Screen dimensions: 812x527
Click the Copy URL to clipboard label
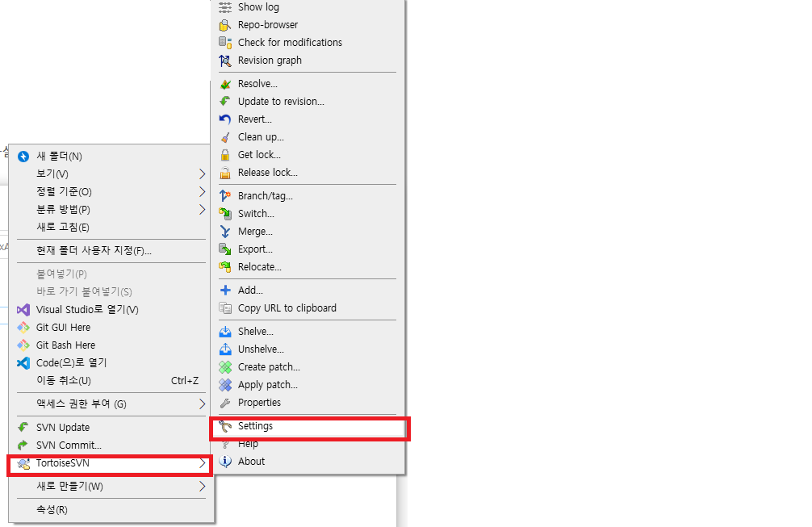[287, 308]
